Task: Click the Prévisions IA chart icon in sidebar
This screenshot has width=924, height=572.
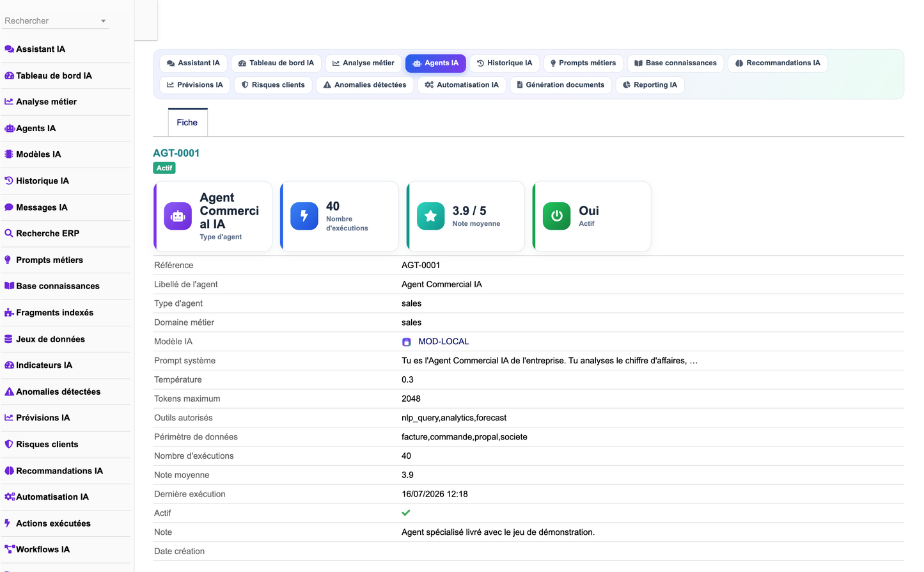Action: tap(9, 418)
